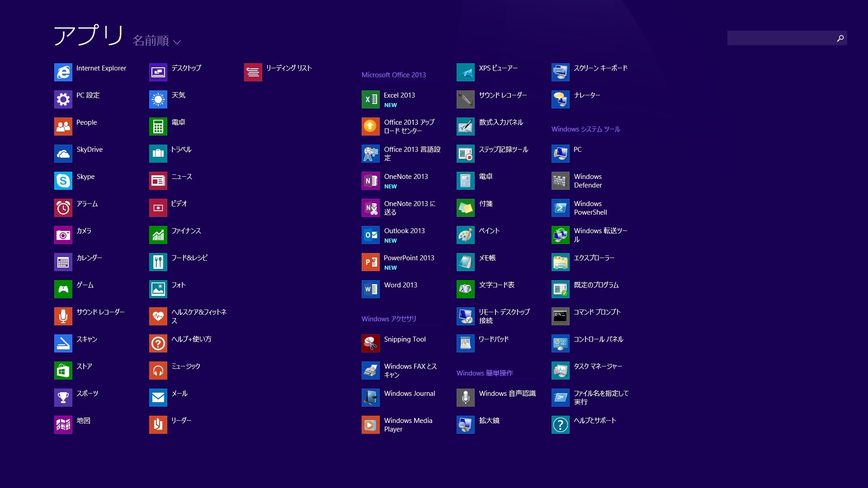This screenshot has width=868, height=488.
Task: Open the ステップ記録ツール label
Action: [504, 150]
